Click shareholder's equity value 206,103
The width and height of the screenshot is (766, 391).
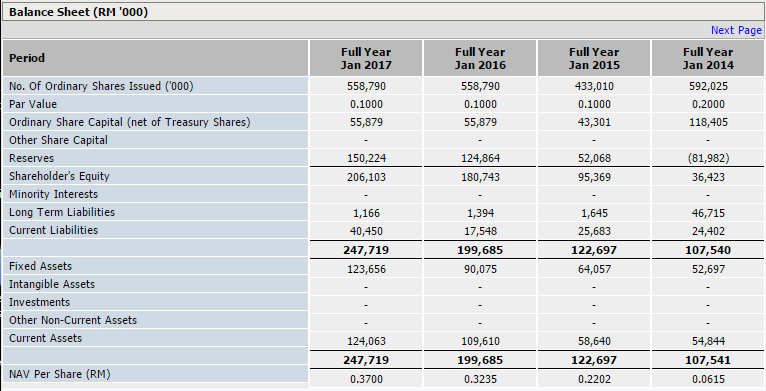coord(366,177)
